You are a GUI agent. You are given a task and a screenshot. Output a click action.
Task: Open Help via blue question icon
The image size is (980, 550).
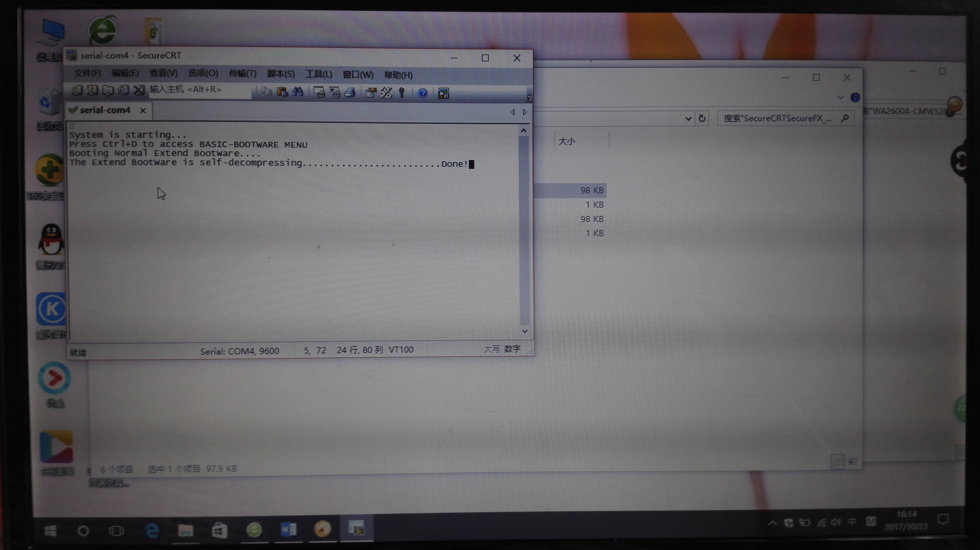click(x=423, y=93)
